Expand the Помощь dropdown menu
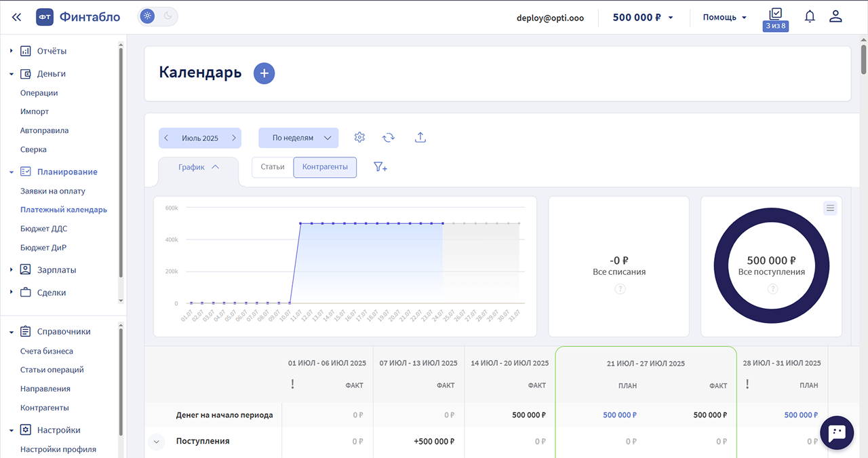This screenshot has height=458, width=868. [724, 17]
